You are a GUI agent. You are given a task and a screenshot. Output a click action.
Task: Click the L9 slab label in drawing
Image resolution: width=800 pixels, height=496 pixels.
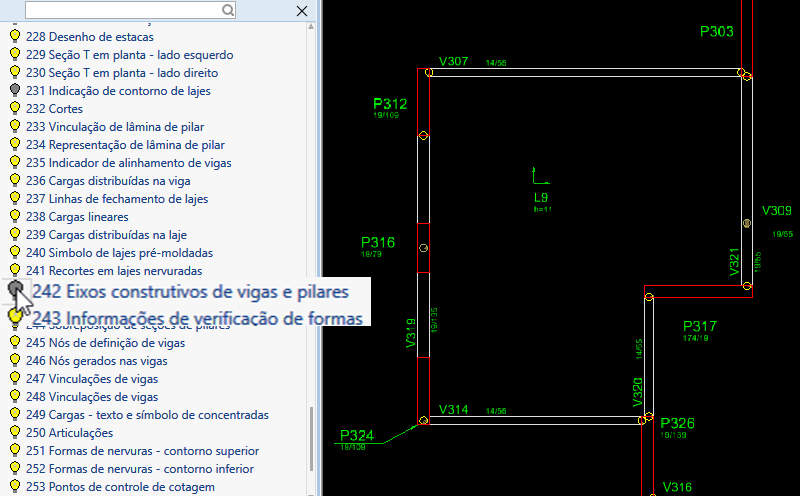click(x=541, y=198)
